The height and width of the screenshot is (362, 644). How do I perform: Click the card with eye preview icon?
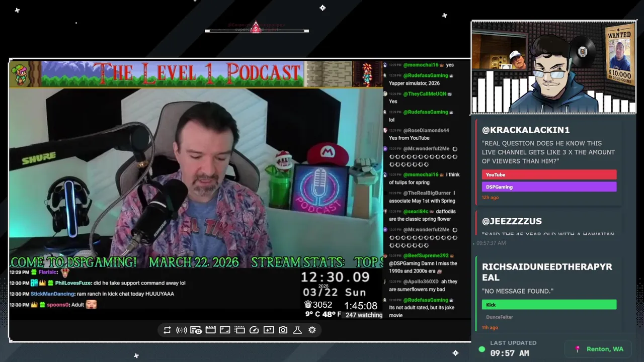[196, 330]
